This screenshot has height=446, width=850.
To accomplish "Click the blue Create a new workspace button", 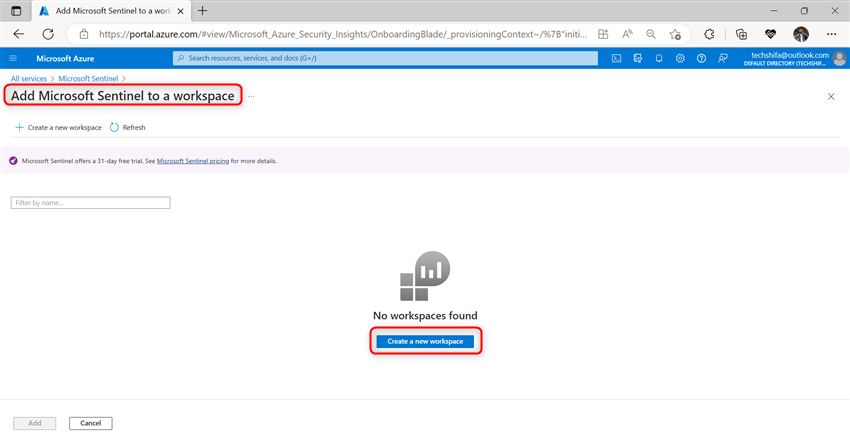I will tap(425, 341).
